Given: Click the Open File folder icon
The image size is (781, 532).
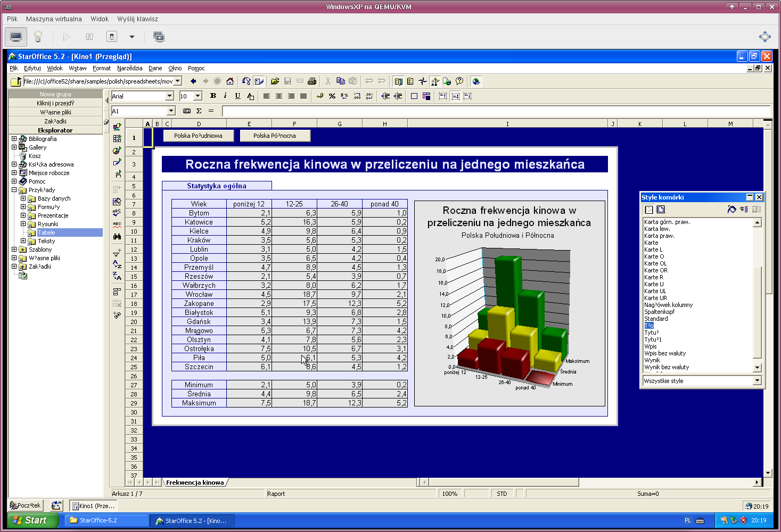Looking at the screenshot, I should 275,81.
